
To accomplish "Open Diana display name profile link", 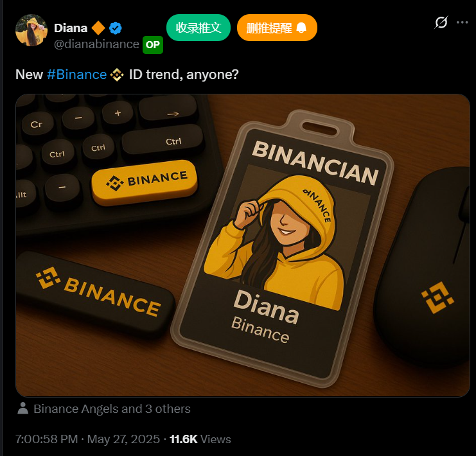I will [x=71, y=28].
